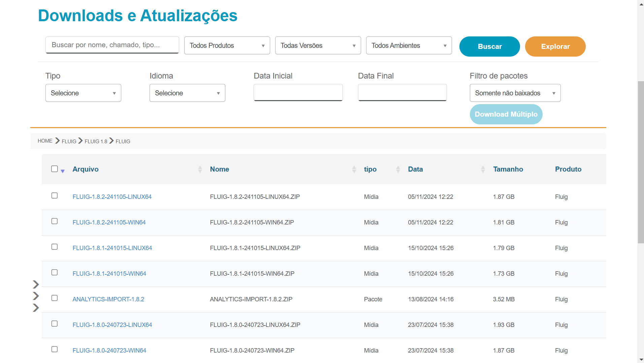Sort table by Arquivo column arrows

[200, 169]
